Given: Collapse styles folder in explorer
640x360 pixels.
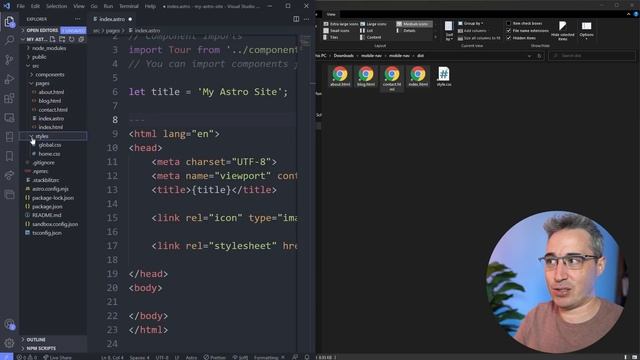Looking at the screenshot, I should coord(53,136).
